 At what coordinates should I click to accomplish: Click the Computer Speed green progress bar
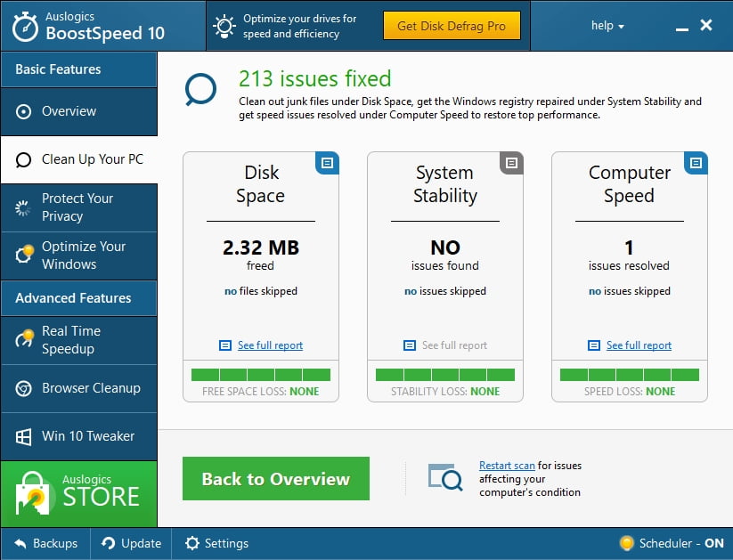click(630, 375)
